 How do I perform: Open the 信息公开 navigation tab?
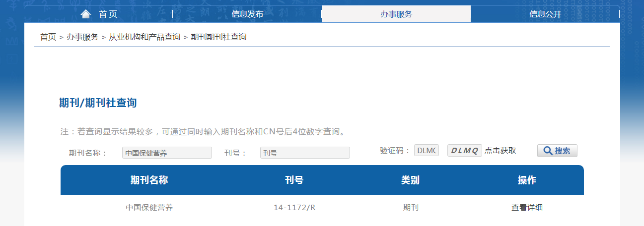pyautogui.click(x=545, y=14)
